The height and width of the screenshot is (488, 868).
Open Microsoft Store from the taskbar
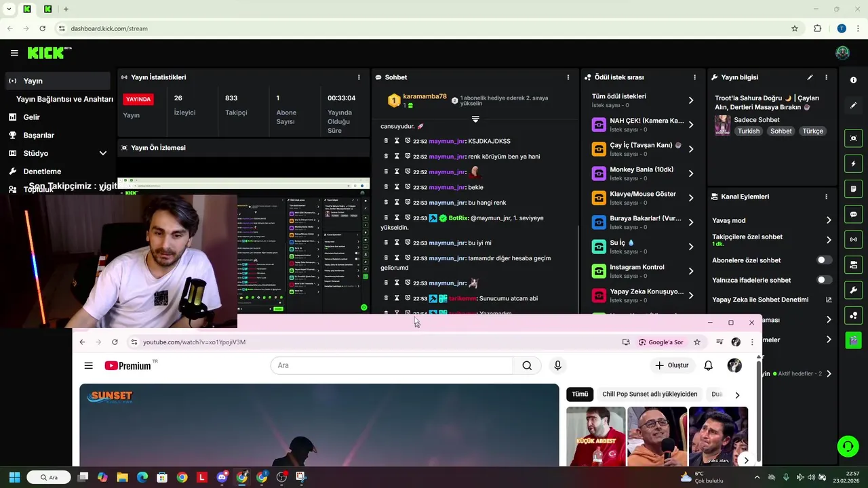coord(162,477)
